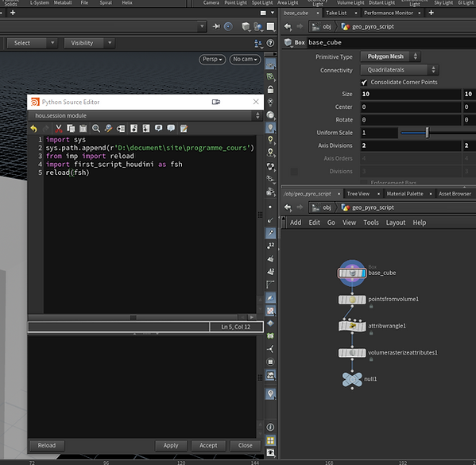Click the Accept button
Image resolution: width=476 pixels, height=465 pixels.
[x=208, y=445]
